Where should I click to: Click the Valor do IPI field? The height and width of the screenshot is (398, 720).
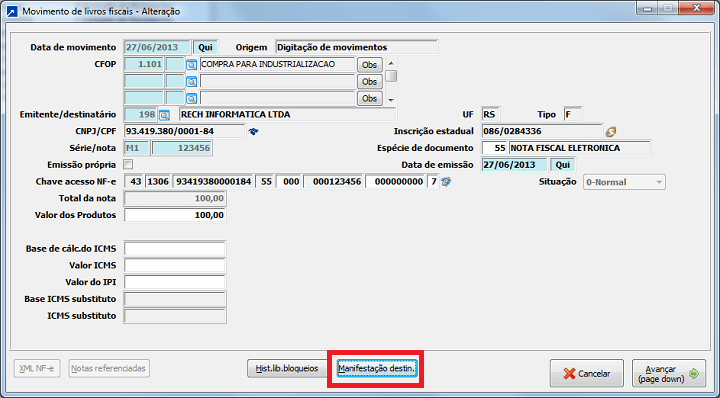[175, 282]
